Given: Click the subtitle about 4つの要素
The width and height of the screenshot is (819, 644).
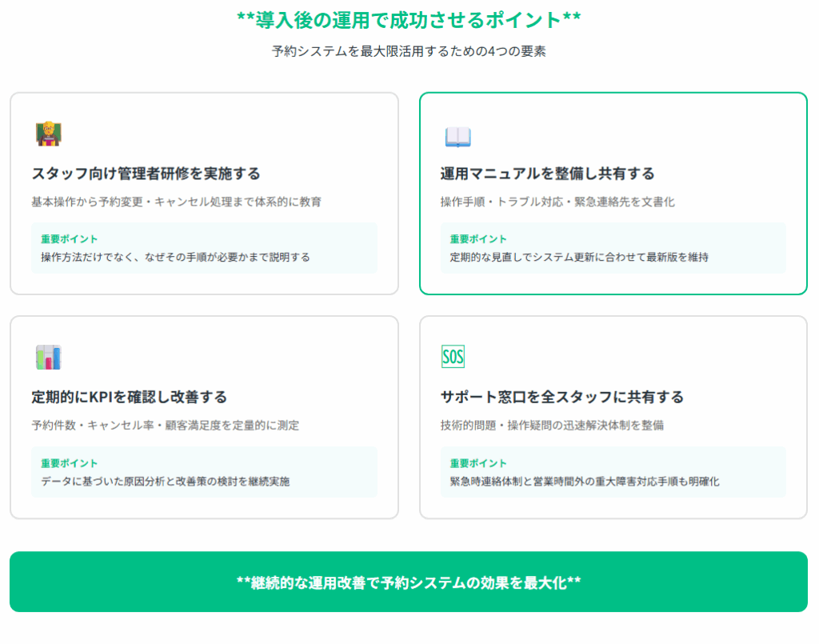Looking at the screenshot, I should click(x=409, y=52).
